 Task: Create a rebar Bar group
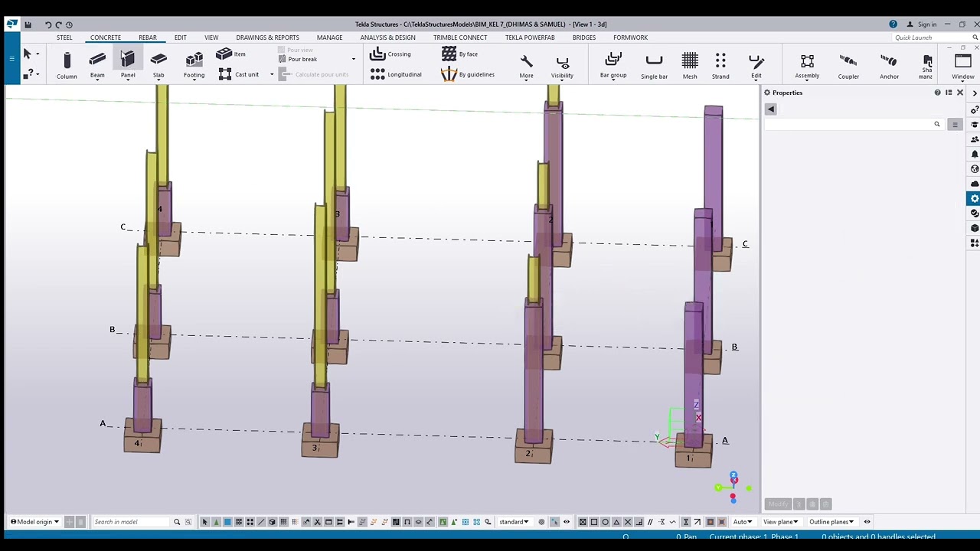click(613, 66)
